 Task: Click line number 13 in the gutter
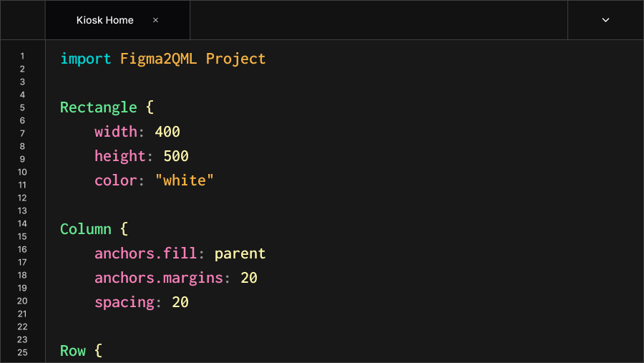click(x=22, y=210)
